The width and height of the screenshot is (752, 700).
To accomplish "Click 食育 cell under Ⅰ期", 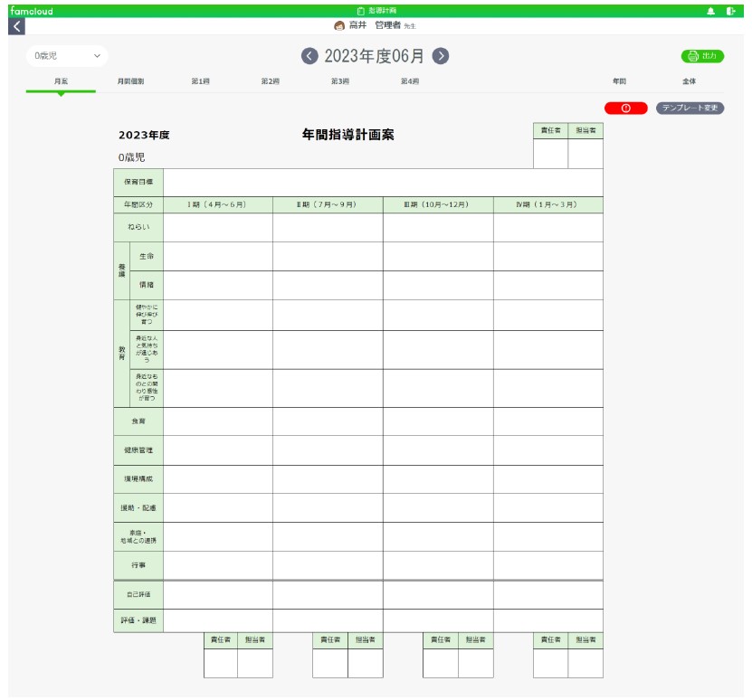I will [x=218, y=421].
